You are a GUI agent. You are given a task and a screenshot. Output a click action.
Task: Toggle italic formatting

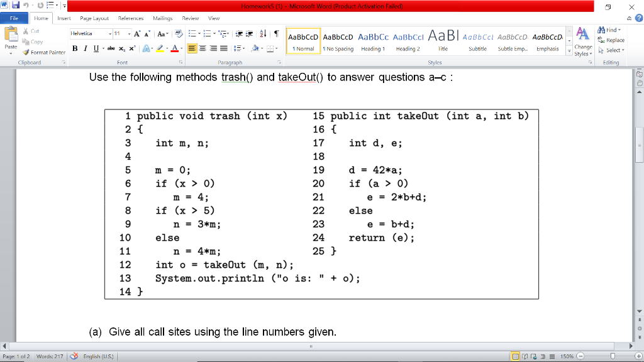[85, 48]
